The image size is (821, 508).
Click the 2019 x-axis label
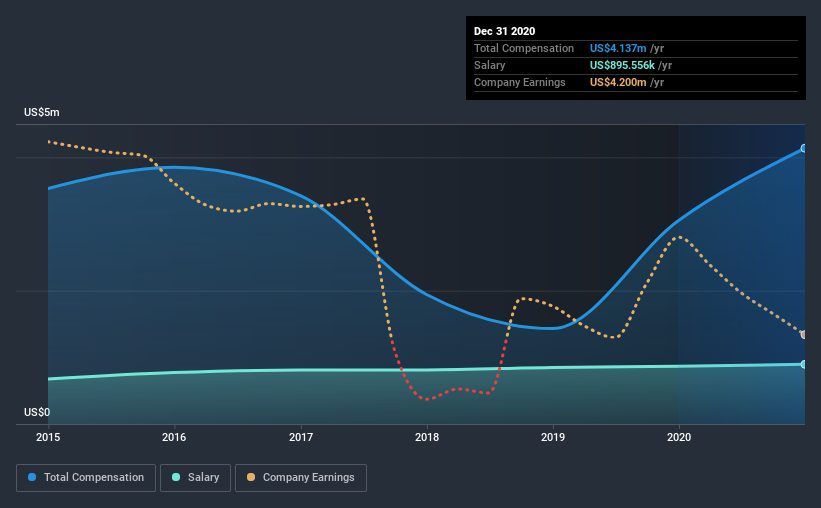553,437
